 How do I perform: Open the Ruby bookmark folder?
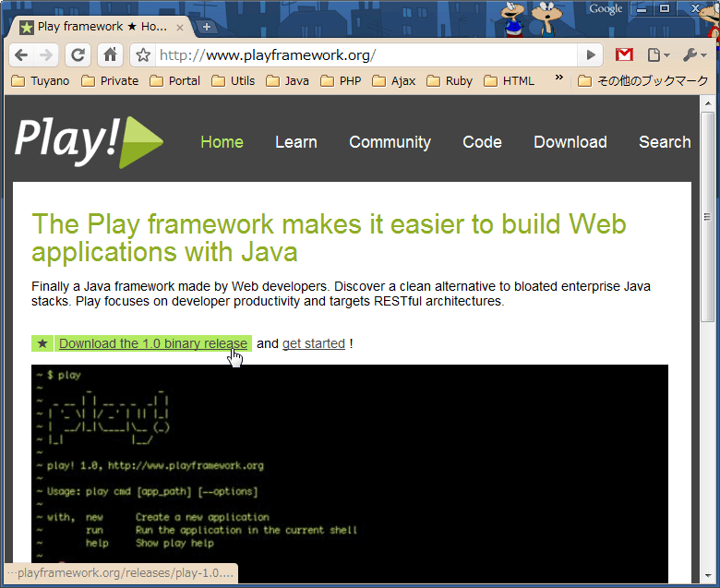coord(450,81)
